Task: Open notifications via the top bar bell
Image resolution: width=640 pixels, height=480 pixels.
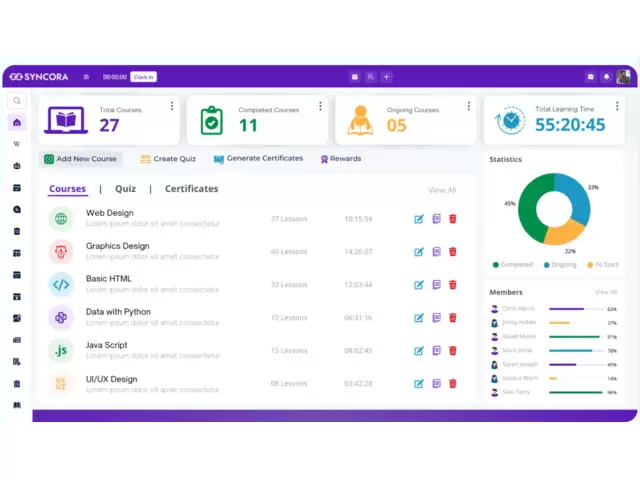Action: pos(606,77)
